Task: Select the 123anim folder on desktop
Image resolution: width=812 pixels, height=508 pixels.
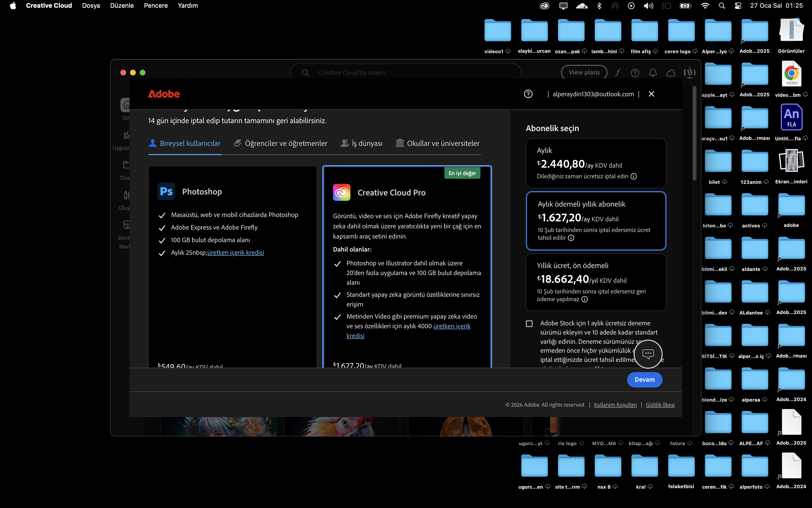Action: tap(755, 161)
